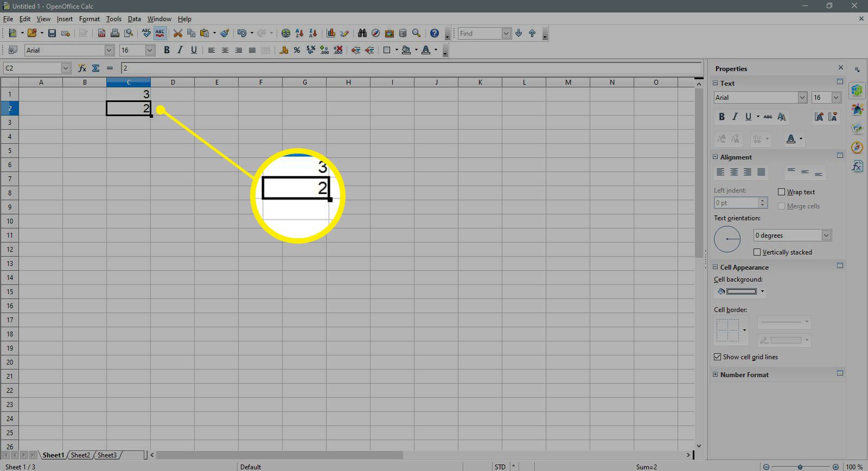This screenshot has width=868, height=471.
Task: Open the Data menu
Action: pyautogui.click(x=134, y=18)
